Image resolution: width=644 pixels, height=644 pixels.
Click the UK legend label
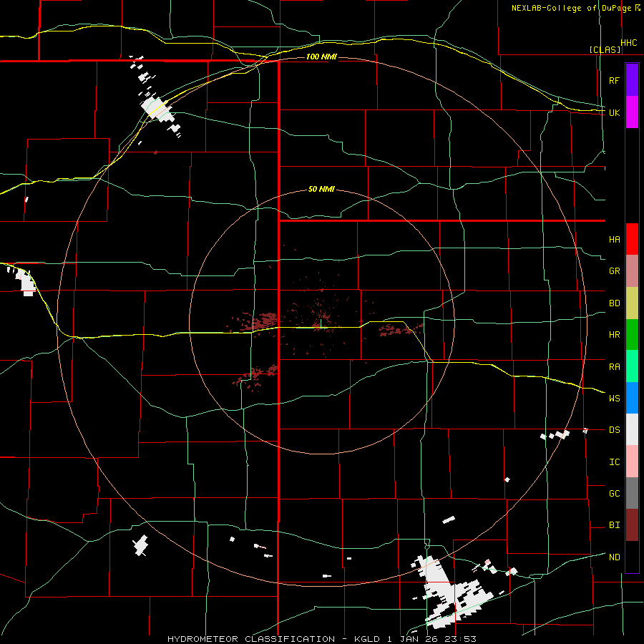coord(614,112)
